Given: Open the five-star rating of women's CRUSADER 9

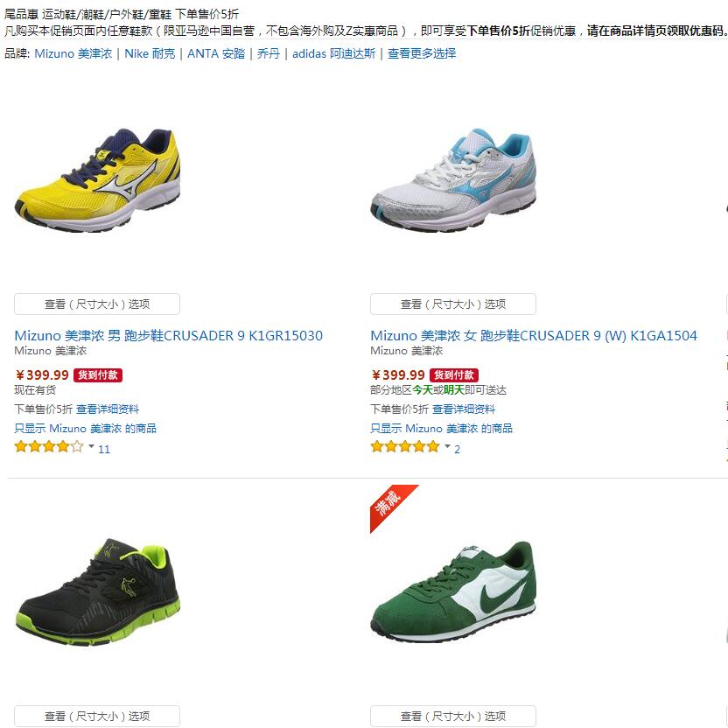Looking at the screenshot, I should pyautogui.click(x=405, y=447).
